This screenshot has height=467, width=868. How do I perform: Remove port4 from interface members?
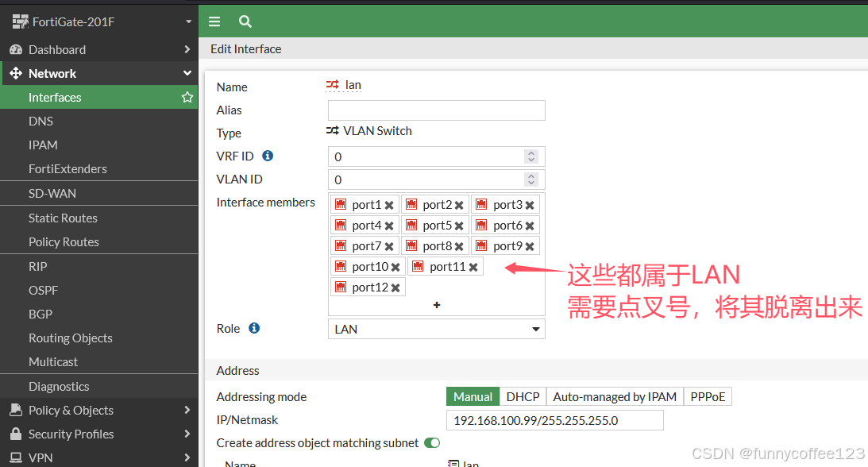(x=389, y=226)
